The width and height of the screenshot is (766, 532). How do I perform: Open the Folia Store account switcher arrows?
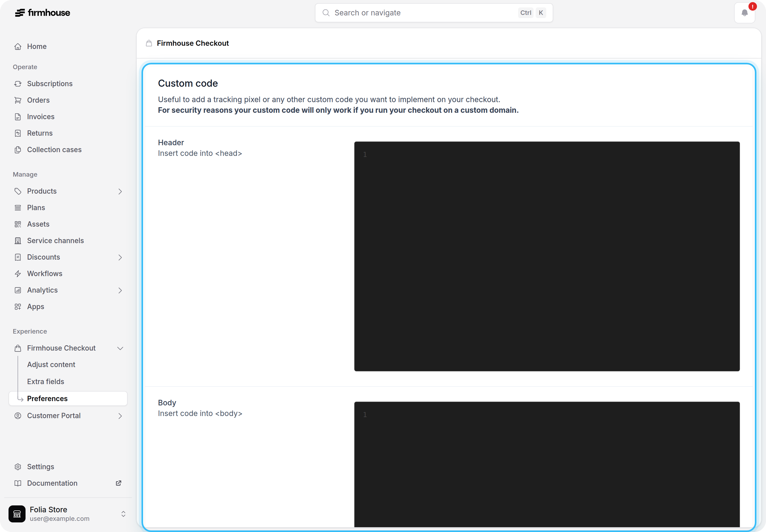pos(123,514)
